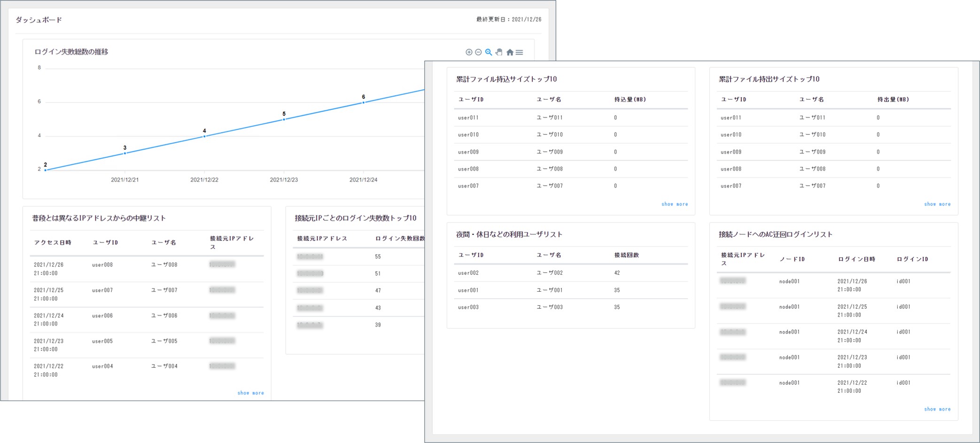Show more 接続ノードへのAC迂回ログイン entries
980x443 pixels.
(x=938, y=409)
